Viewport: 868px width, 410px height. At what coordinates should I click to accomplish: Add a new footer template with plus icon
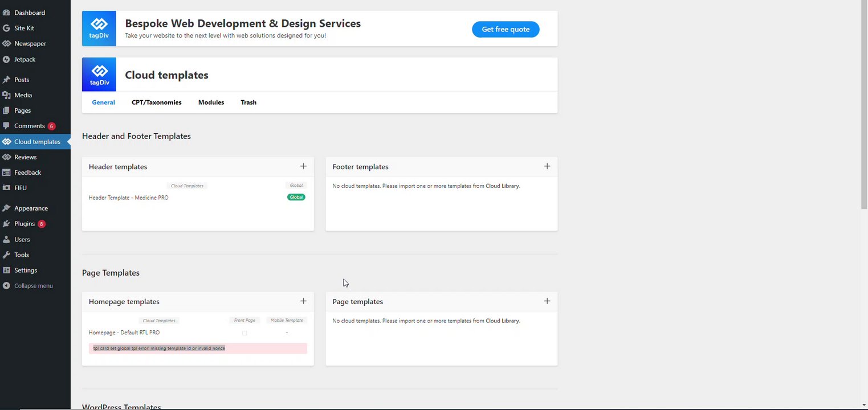click(547, 166)
